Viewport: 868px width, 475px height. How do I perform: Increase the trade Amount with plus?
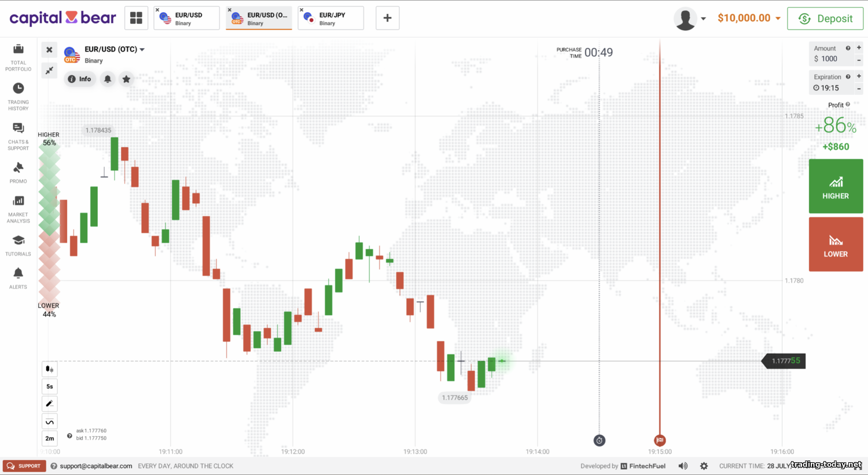point(859,48)
